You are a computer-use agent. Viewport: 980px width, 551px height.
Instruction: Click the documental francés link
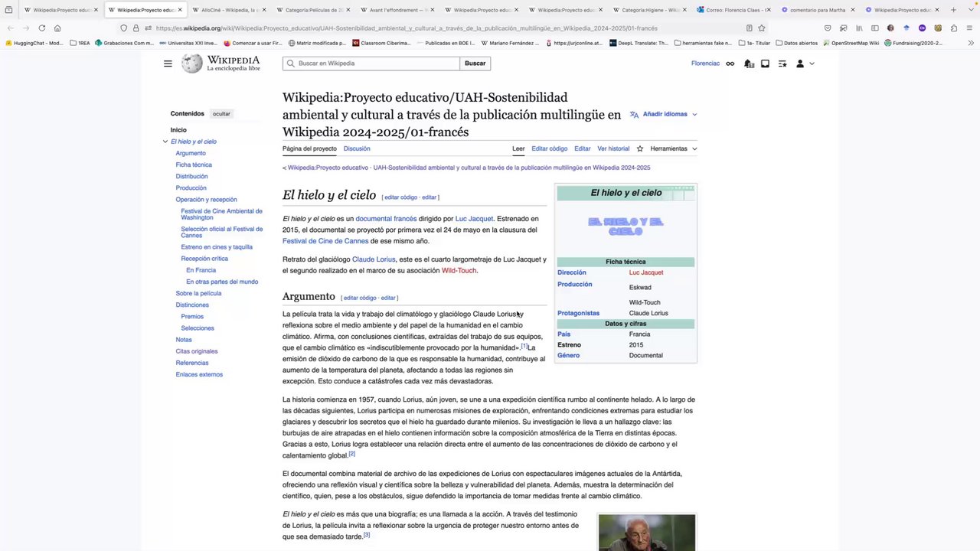coord(386,219)
